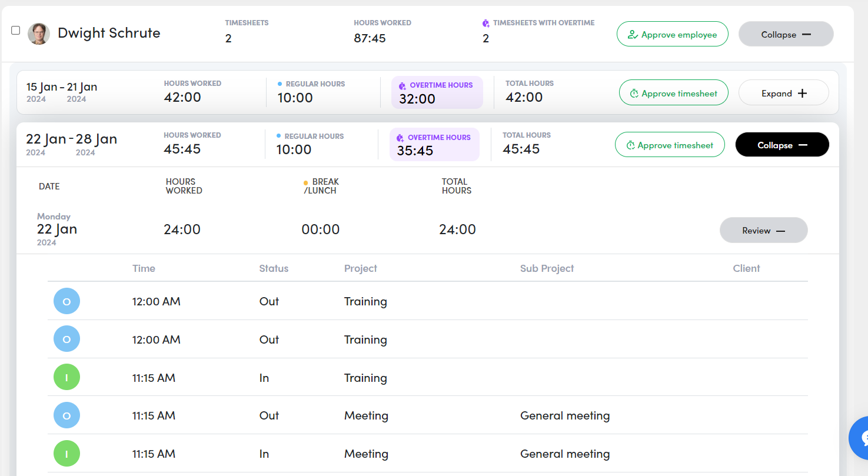Click the 35:45 overtime hours badge

coord(435,144)
